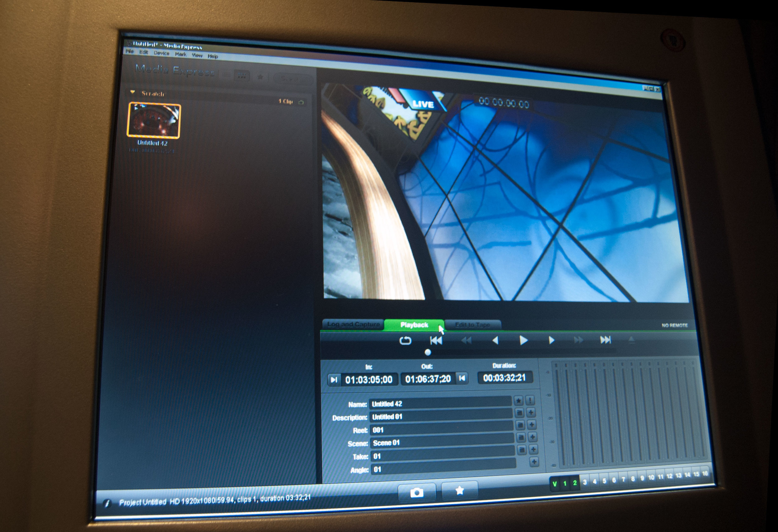Switch media list to list view
This screenshot has width=778, height=532.
point(226,75)
